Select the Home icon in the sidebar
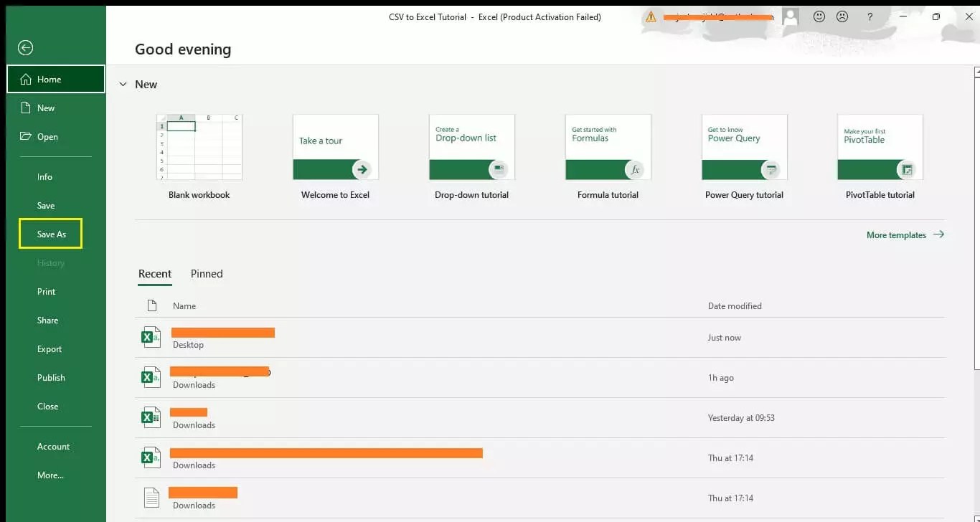Viewport: 980px width, 522px height. (26, 79)
